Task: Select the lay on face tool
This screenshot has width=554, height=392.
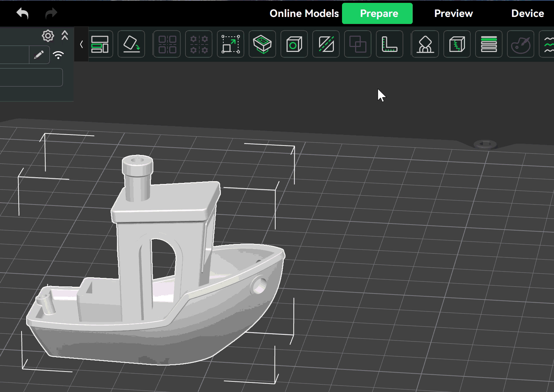Action: 263,44
